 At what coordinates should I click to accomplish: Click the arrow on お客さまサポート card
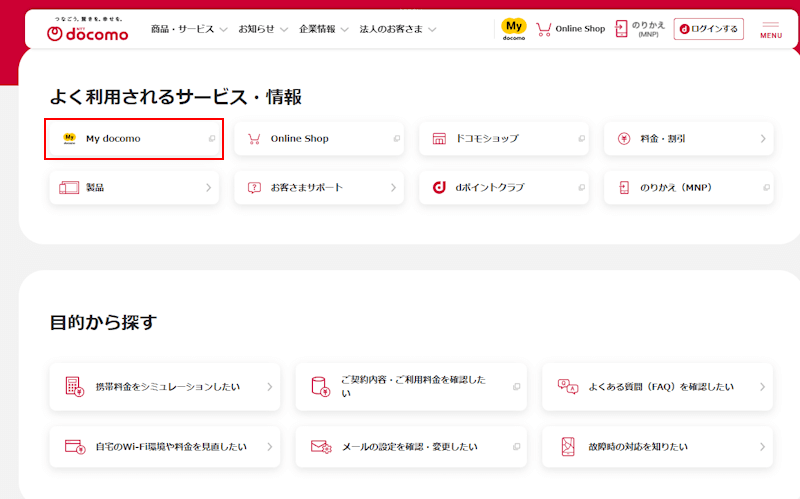click(x=393, y=188)
